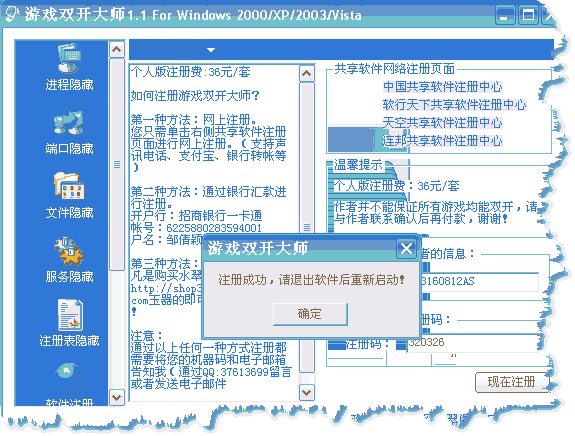Click the instructions text scroll-down arrow

coord(307,392)
